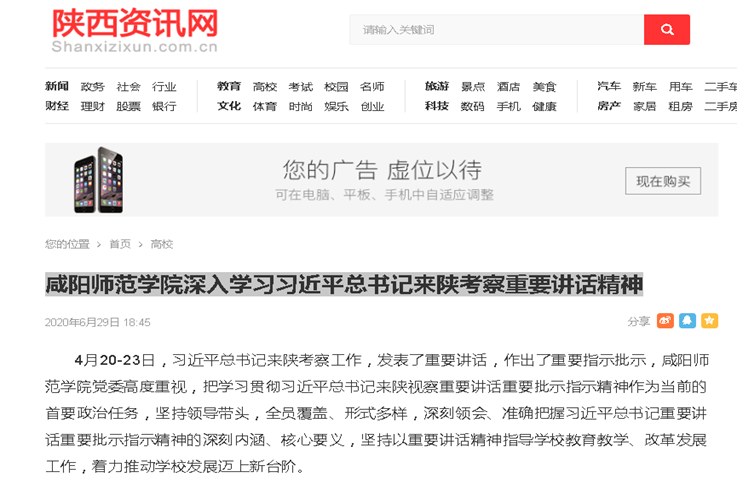737x491 pixels.
Task: Open the 租房 nav link
Action: tap(681, 106)
